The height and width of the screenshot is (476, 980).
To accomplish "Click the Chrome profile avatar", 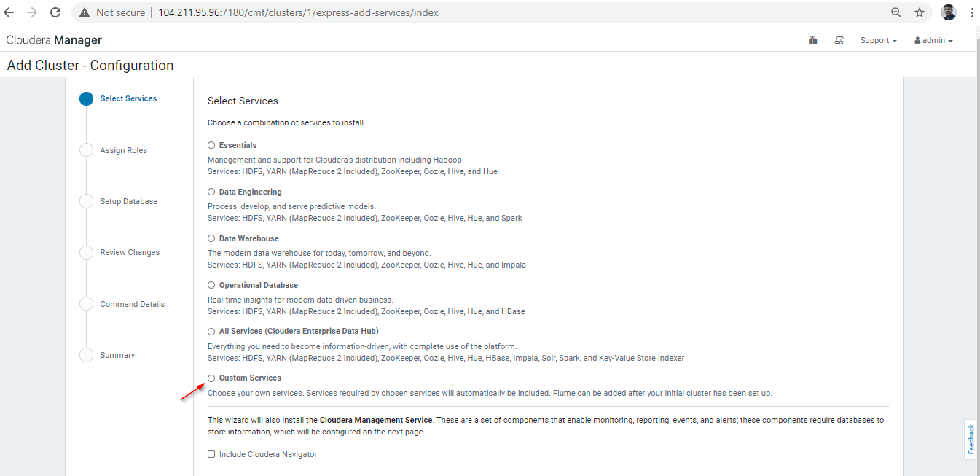I will point(948,12).
